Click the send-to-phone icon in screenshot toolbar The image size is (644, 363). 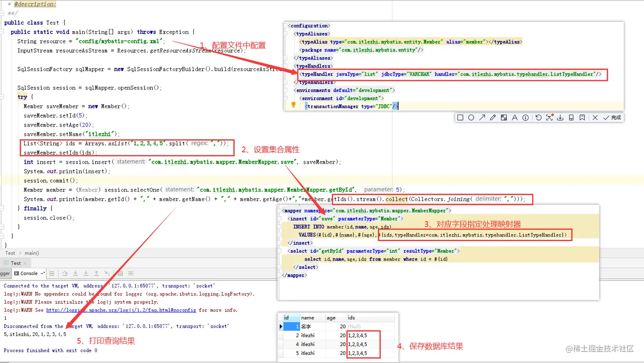(571, 118)
